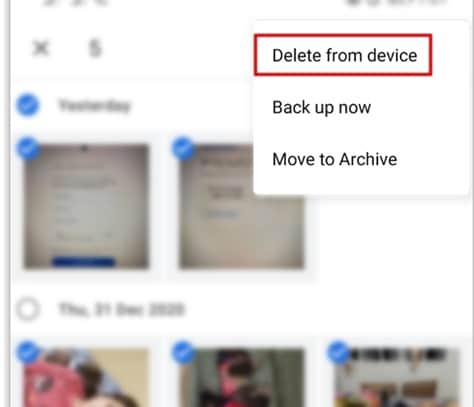
Task: Tap the middle dark-green photo thumbnail
Action: pyautogui.click(x=242, y=378)
